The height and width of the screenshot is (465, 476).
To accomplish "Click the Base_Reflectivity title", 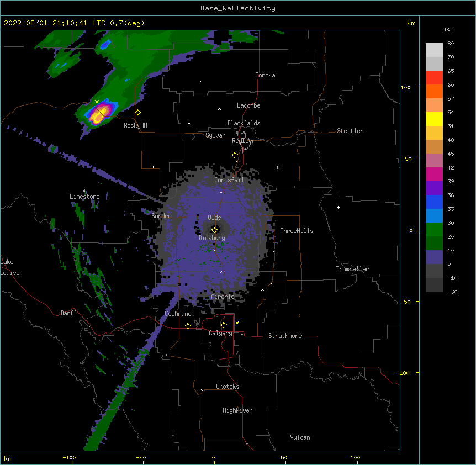I will pos(238,8).
